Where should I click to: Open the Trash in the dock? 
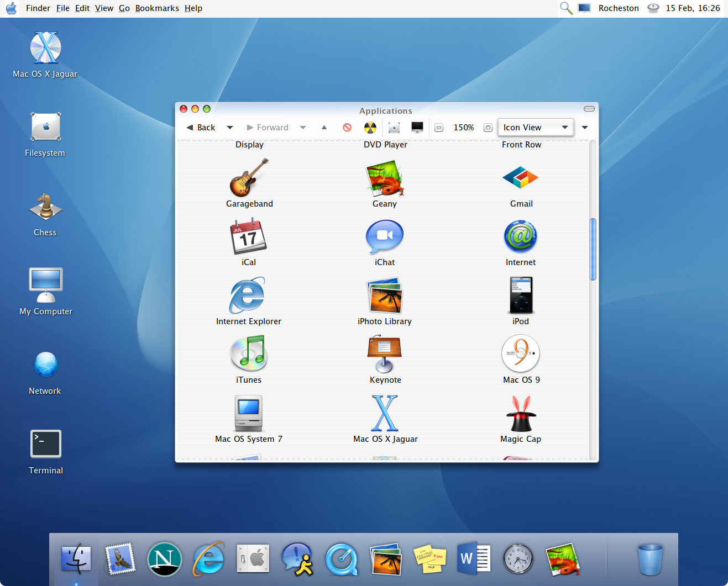coord(650,559)
